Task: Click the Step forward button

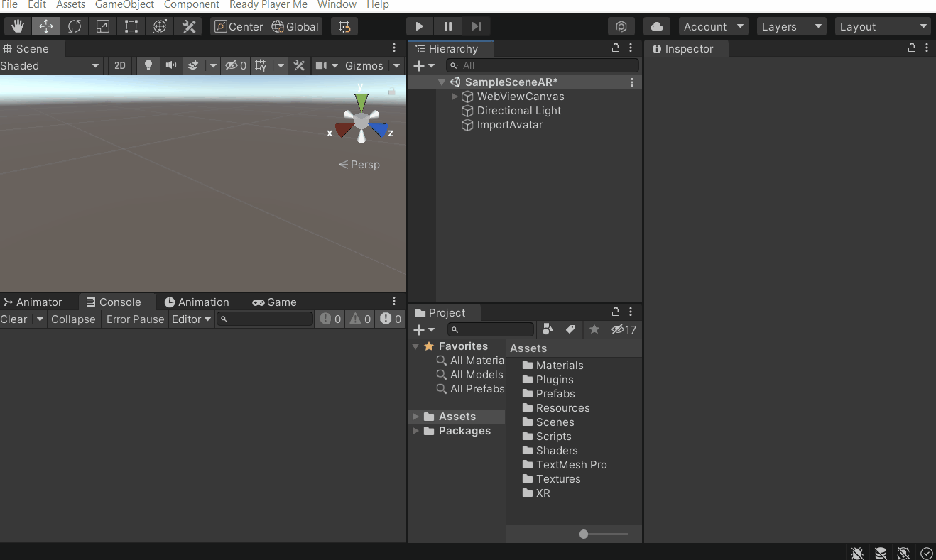Action: (x=477, y=26)
